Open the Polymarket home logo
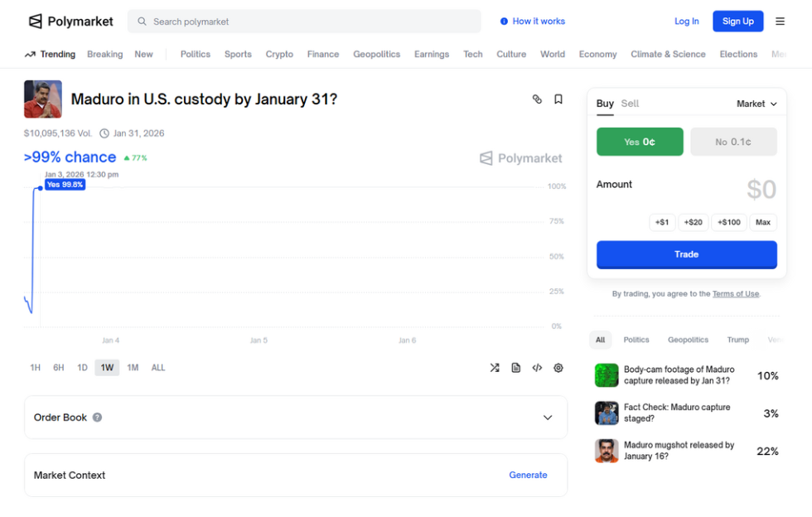Image resolution: width=812 pixels, height=517 pixels. point(70,22)
